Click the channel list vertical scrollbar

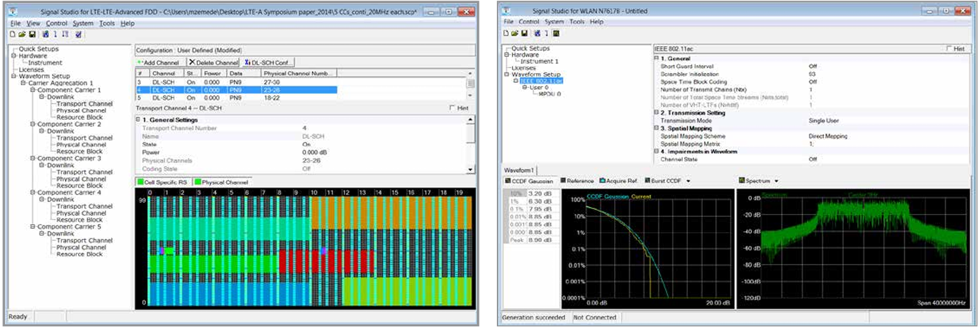click(x=471, y=85)
